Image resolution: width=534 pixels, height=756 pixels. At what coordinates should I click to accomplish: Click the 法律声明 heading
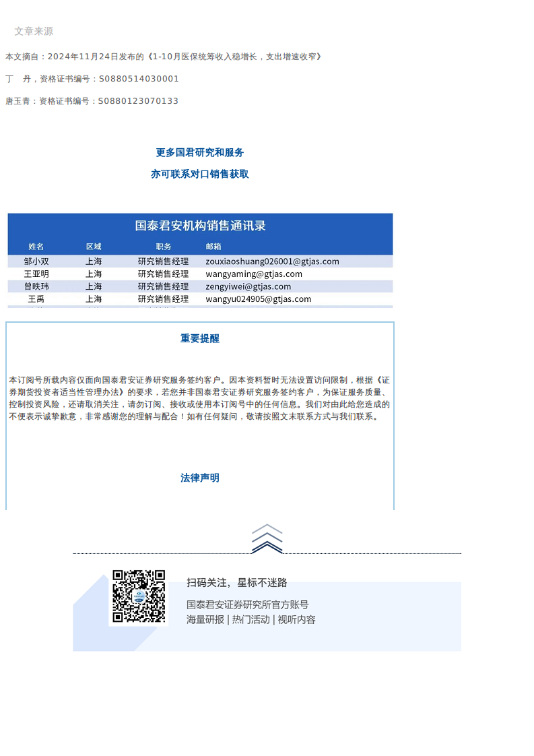pos(199,478)
